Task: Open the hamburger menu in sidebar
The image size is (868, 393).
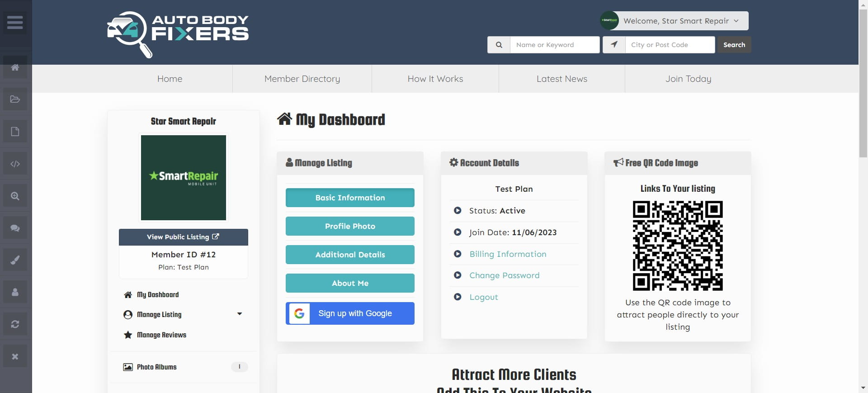Action: pos(15,22)
